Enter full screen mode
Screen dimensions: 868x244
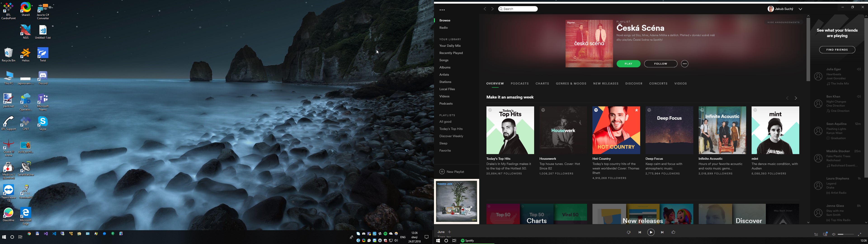point(860,234)
